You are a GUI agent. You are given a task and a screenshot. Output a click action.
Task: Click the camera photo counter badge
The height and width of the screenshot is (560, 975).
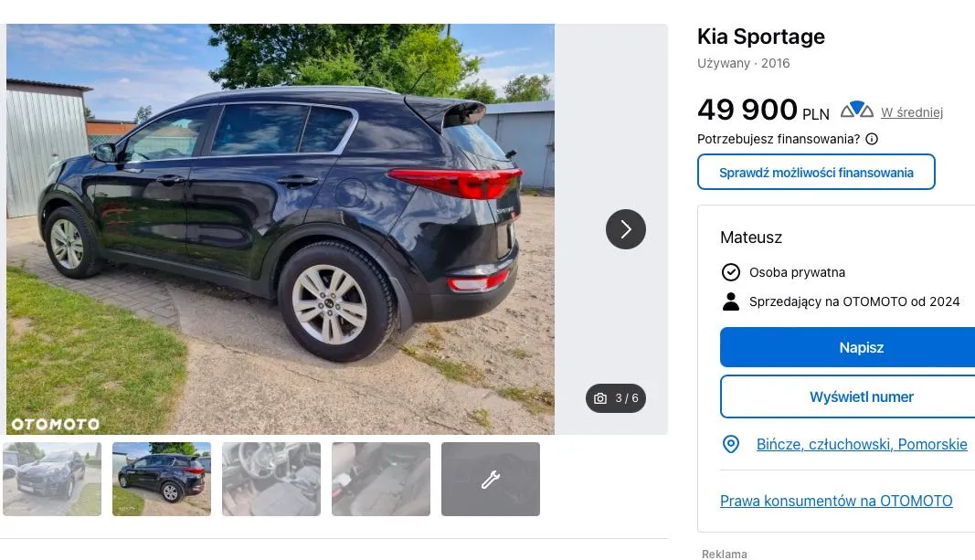tap(616, 398)
